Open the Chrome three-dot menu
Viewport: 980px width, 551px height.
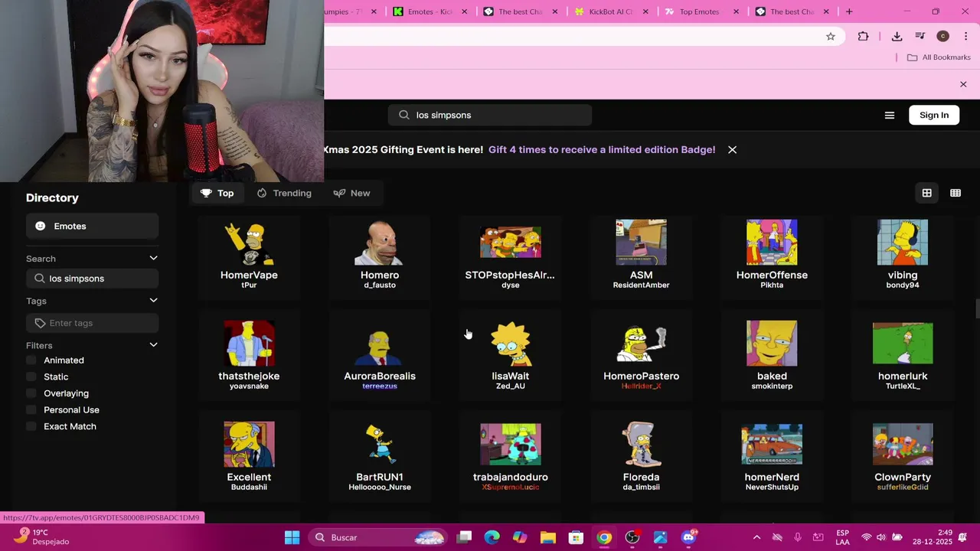coord(966,36)
